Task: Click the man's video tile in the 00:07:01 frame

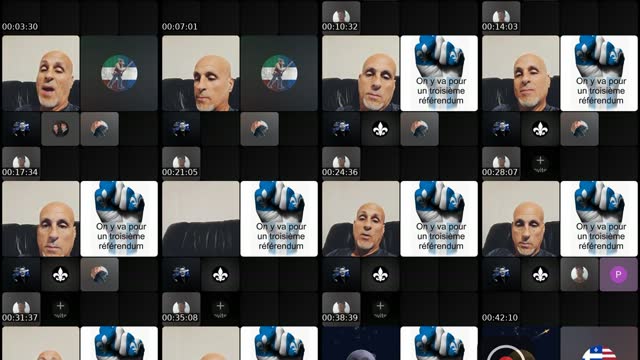Action: pos(201,73)
